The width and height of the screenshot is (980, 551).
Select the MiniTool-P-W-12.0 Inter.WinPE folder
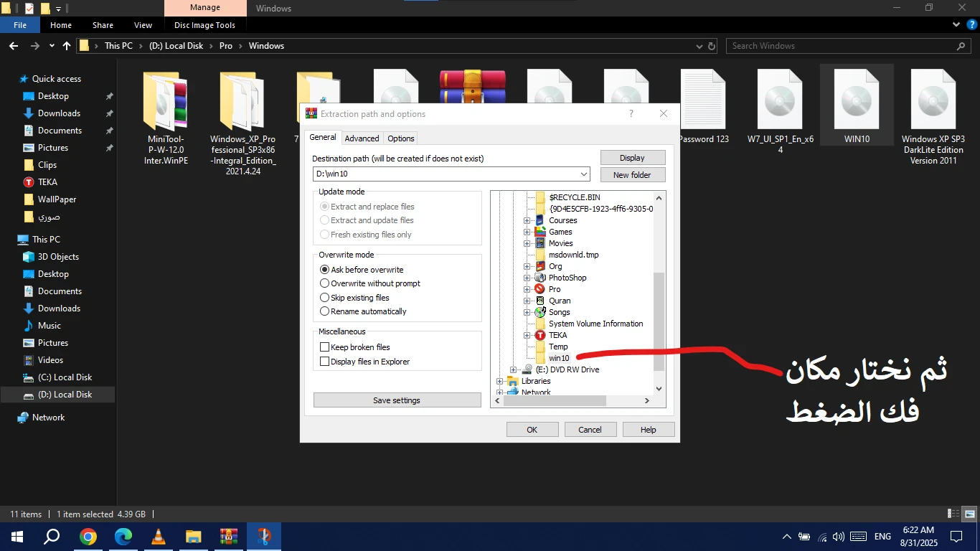[166, 118]
